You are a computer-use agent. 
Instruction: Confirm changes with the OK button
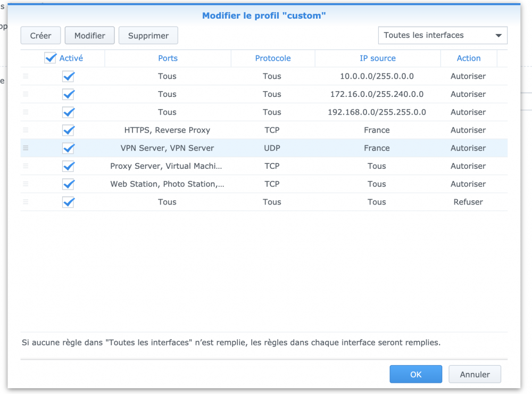[415, 374]
